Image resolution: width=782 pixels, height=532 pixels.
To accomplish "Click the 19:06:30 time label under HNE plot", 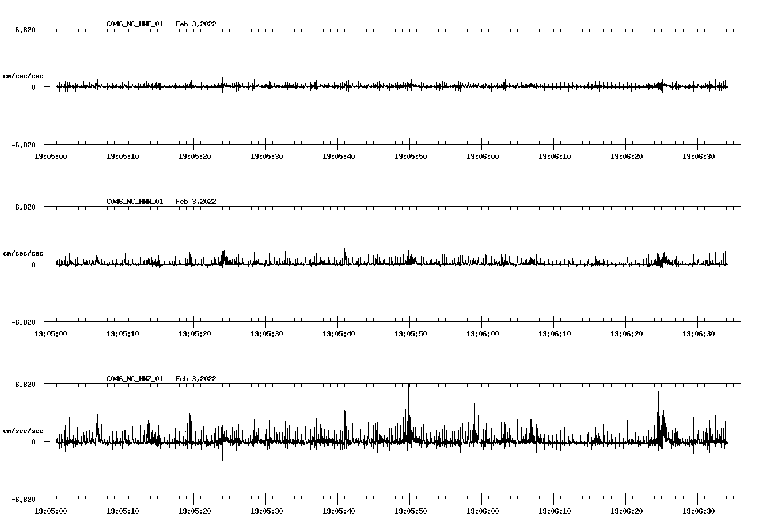I will coord(699,156).
